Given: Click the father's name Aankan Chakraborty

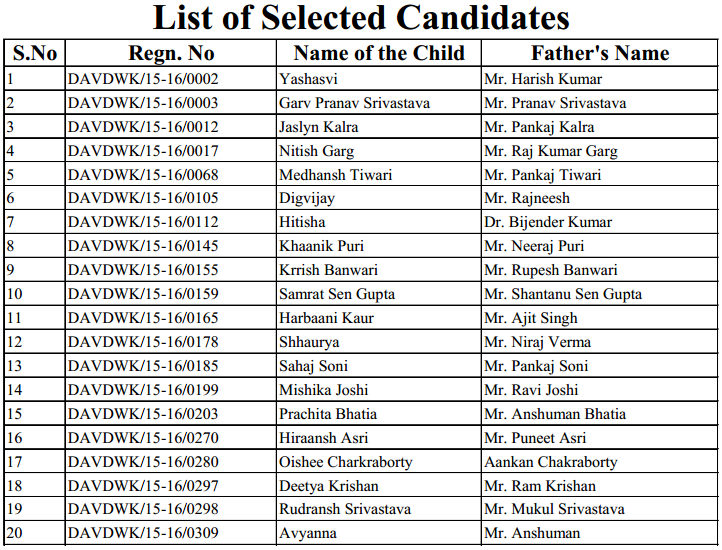Looking at the screenshot, I should point(550,462).
